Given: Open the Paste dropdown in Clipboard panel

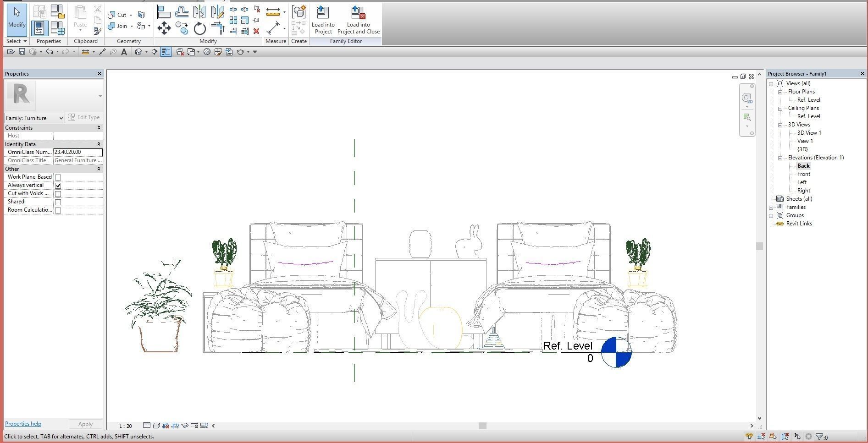Looking at the screenshot, I should pos(80,30).
